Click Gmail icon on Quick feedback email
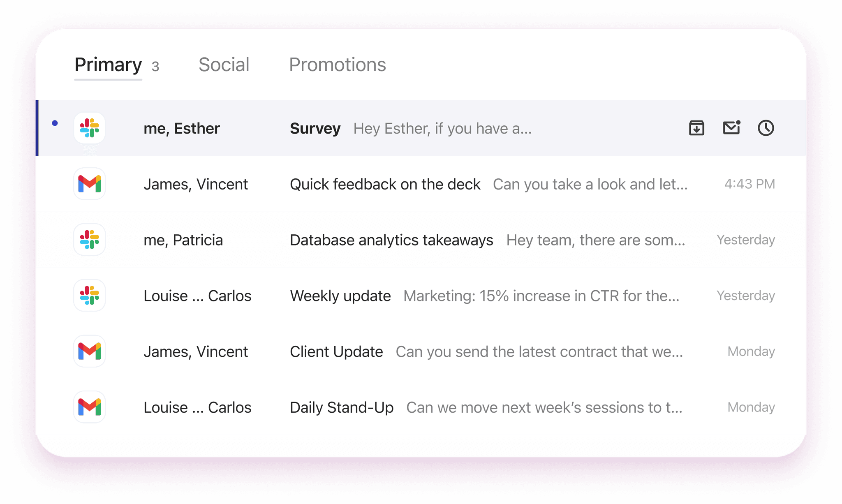 coord(90,184)
